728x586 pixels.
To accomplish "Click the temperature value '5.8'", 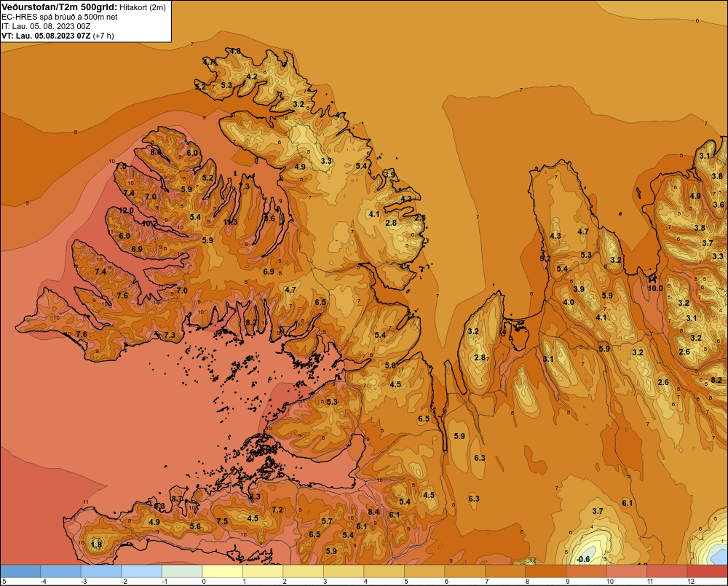I will click(390, 365).
